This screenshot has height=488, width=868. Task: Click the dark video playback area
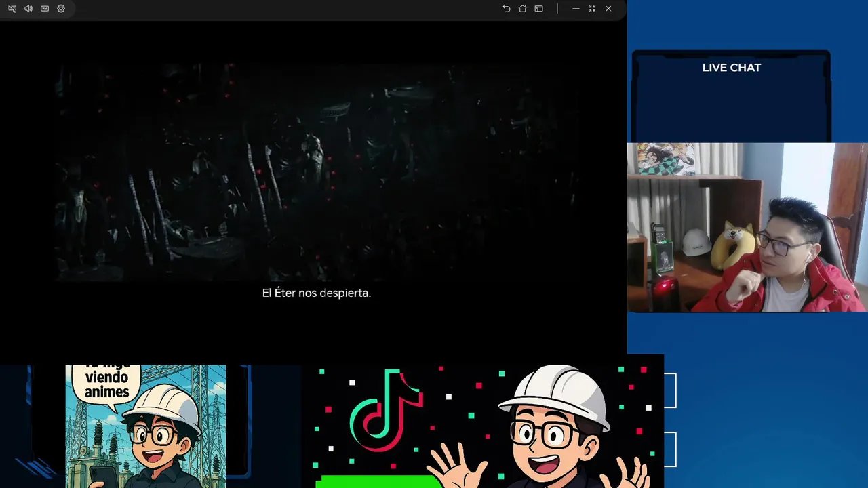point(315,173)
